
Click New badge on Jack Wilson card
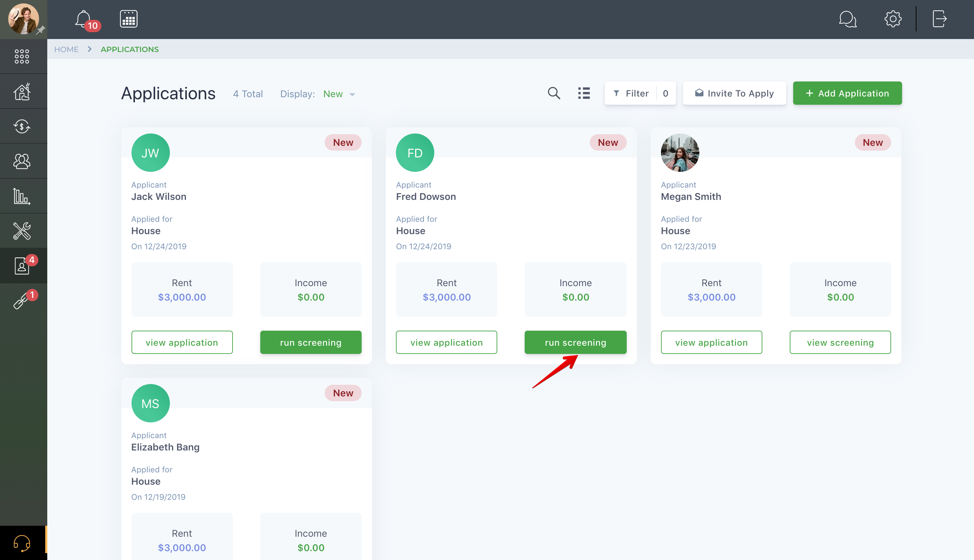343,142
